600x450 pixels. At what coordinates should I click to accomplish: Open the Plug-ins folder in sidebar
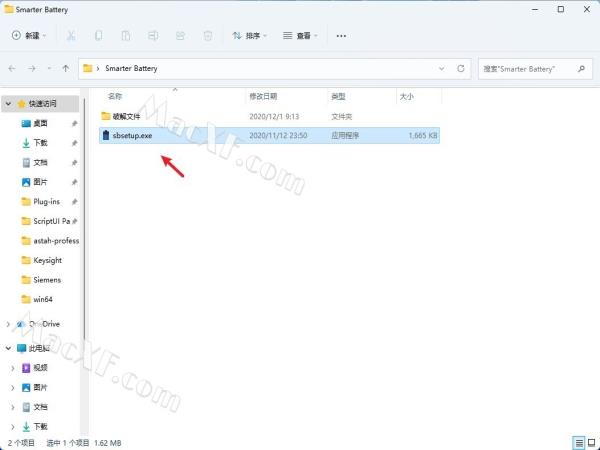46,202
